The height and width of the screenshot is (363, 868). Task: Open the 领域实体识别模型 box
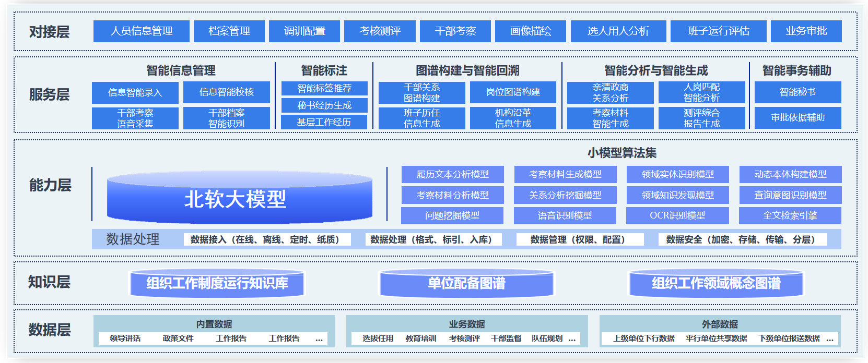point(678,174)
